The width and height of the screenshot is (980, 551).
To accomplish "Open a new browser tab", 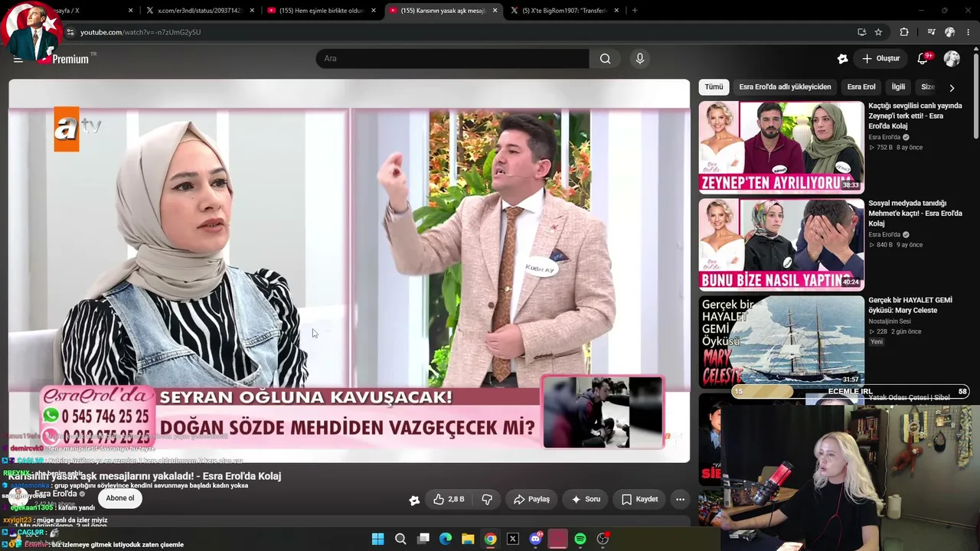I will [x=635, y=11].
